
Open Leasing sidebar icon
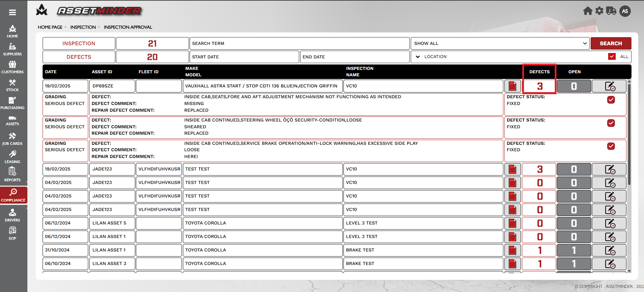coord(13,157)
